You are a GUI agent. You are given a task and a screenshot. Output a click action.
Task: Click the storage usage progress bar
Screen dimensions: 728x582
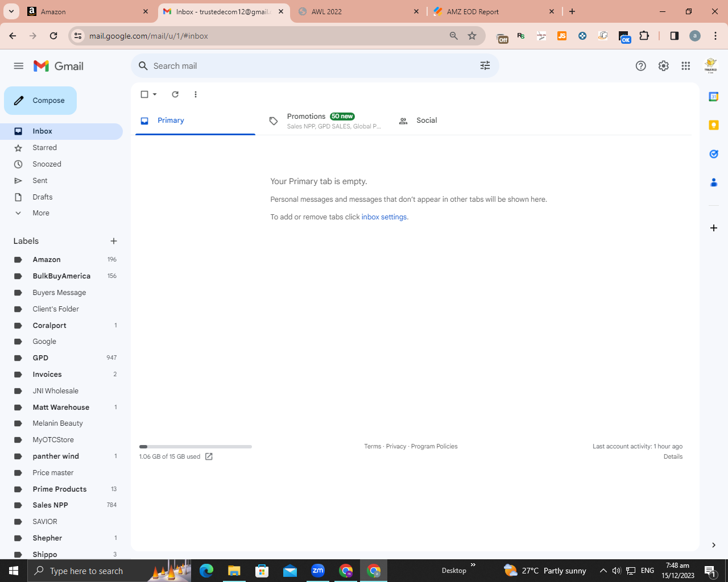pos(196,447)
